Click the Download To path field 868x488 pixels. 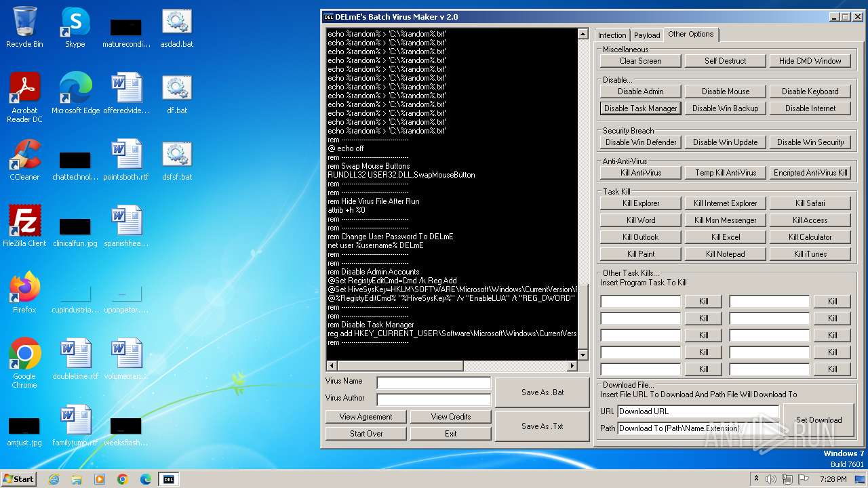point(698,428)
